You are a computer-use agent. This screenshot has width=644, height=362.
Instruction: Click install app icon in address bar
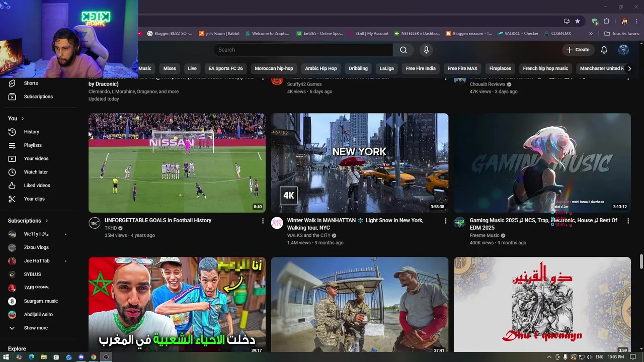click(x=567, y=21)
